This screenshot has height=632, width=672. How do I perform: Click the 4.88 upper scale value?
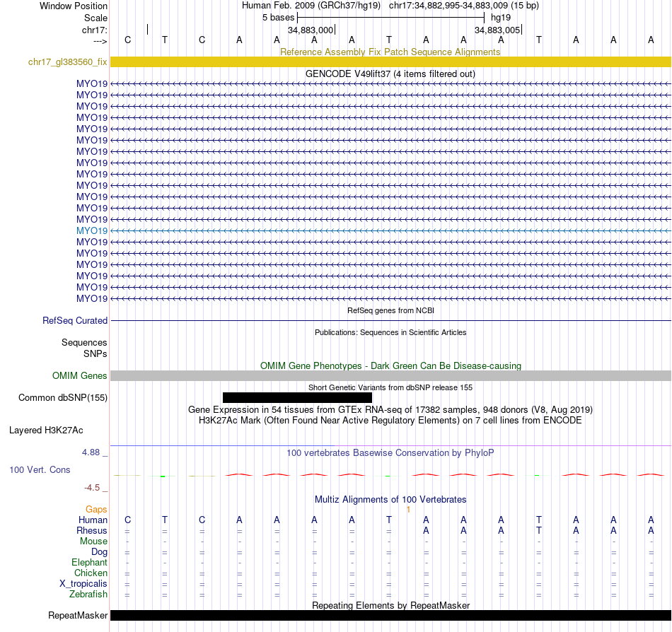[91, 452]
